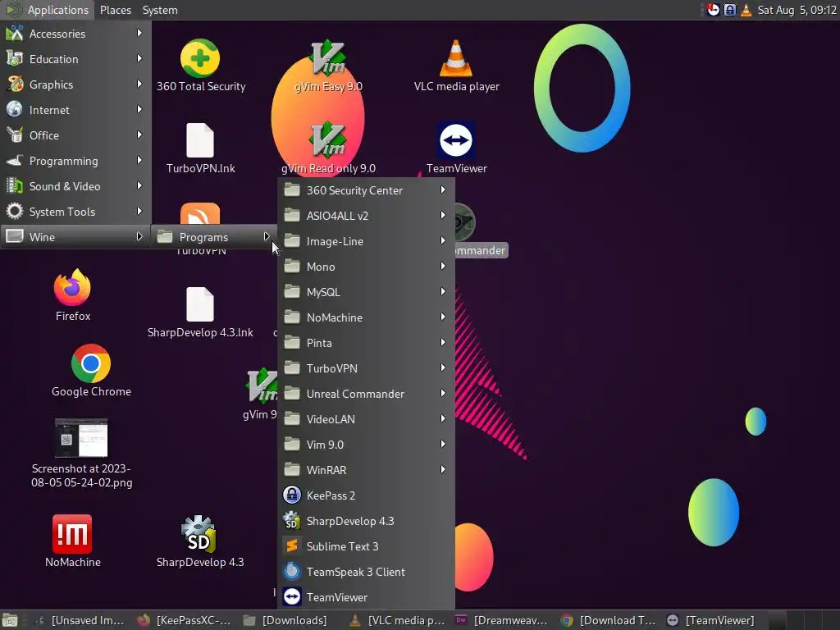Switch to Download T... Chrome taskbar window

(608, 620)
